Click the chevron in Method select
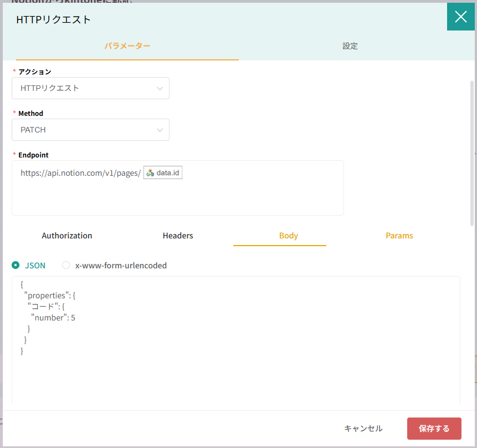477x448 pixels. [160, 130]
